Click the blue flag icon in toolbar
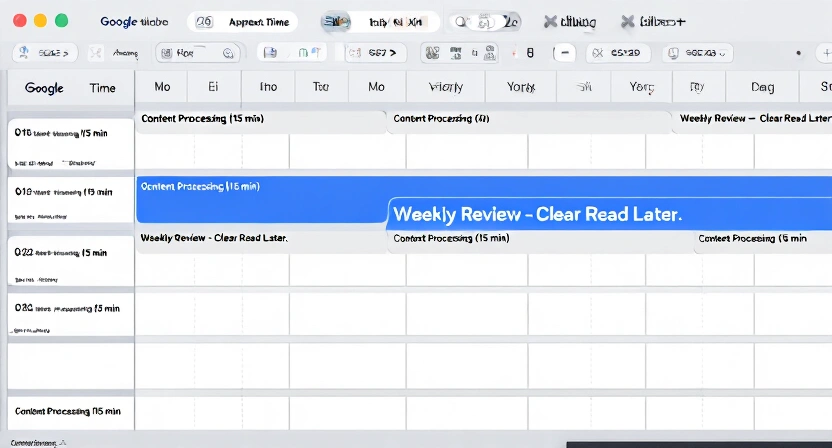The width and height of the screenshot is (832, 448). (x=316, y=52)
